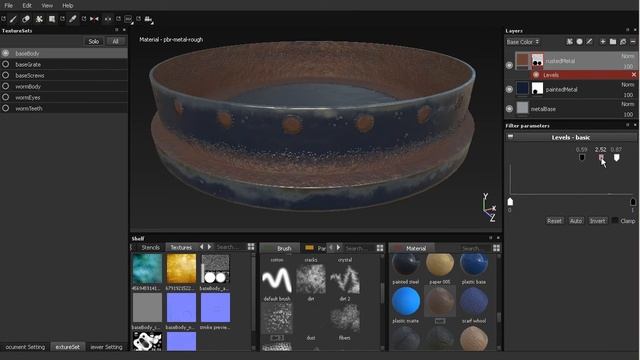The height and width of the screenshot is (360, 640).
Task: Click Levels output black handle at 0
Action: click(x=510, y=202)
